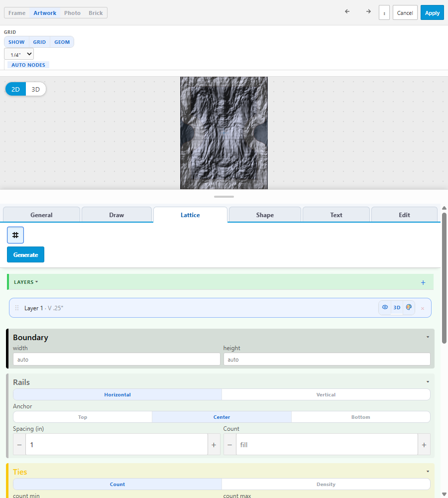
Task: Click the undo back arrow
Action: [x=347, y=11]
